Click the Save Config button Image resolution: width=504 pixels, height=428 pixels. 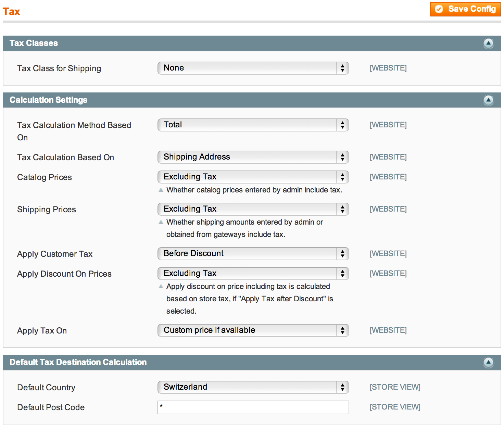point(465,9)
